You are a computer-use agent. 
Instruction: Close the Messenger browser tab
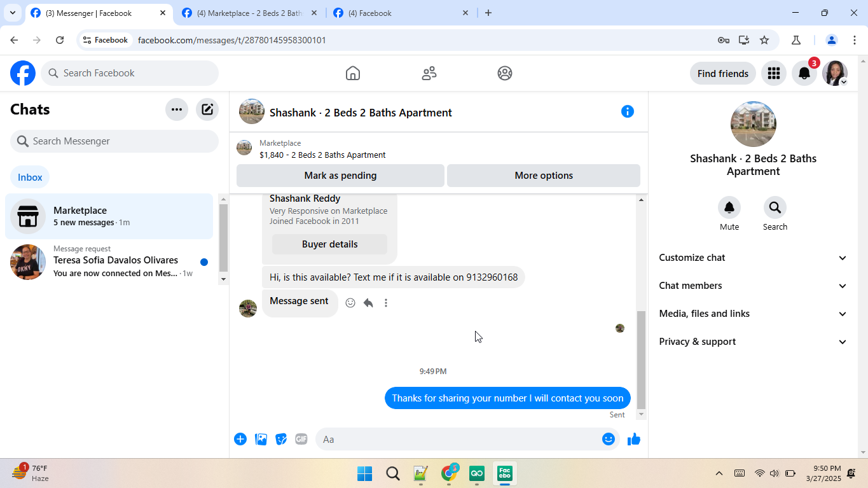click(x=163, y=13)
